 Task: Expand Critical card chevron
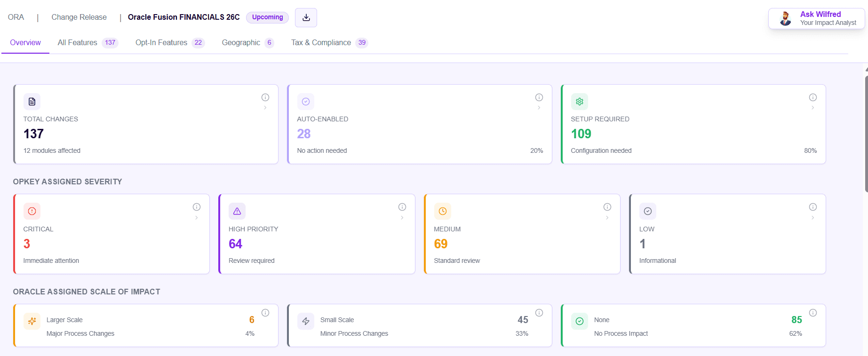pos(197,218)
